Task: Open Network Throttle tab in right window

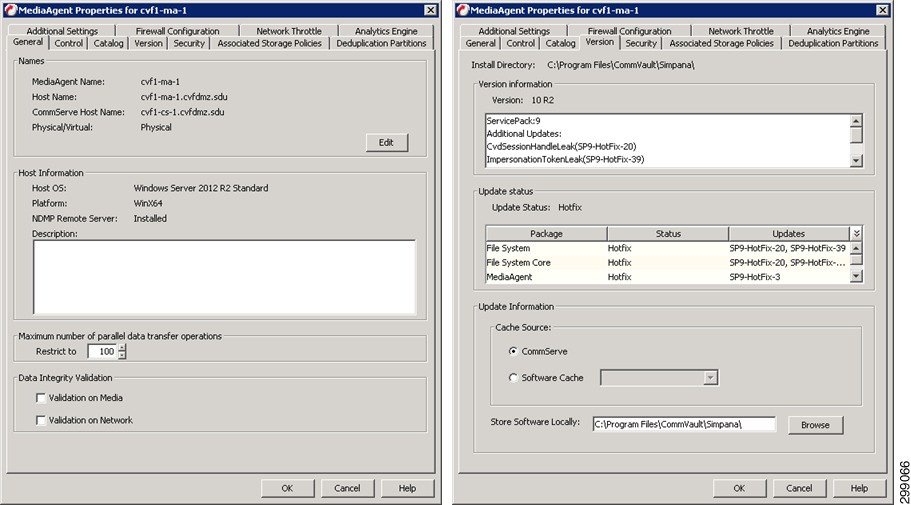Action: click(741, 31)
